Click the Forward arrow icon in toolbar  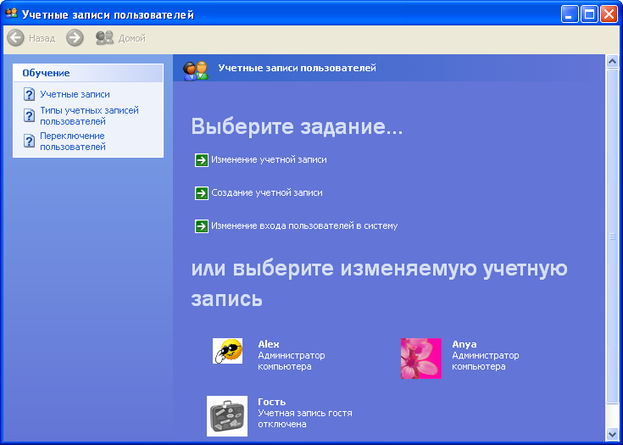[x=75, y=38]
